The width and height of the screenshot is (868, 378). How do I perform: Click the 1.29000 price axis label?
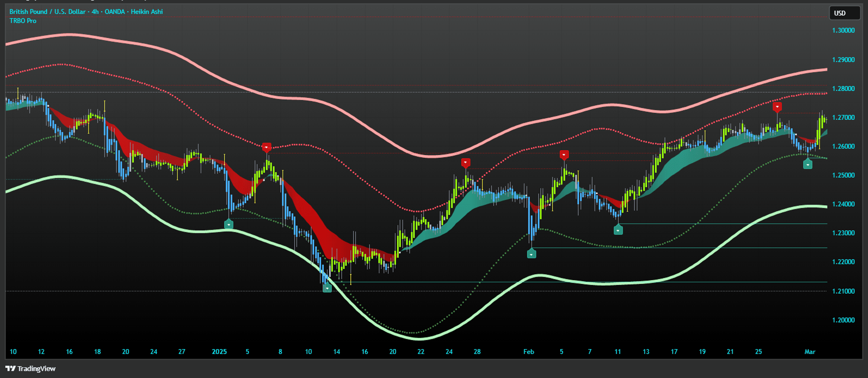tap(844, 60)
